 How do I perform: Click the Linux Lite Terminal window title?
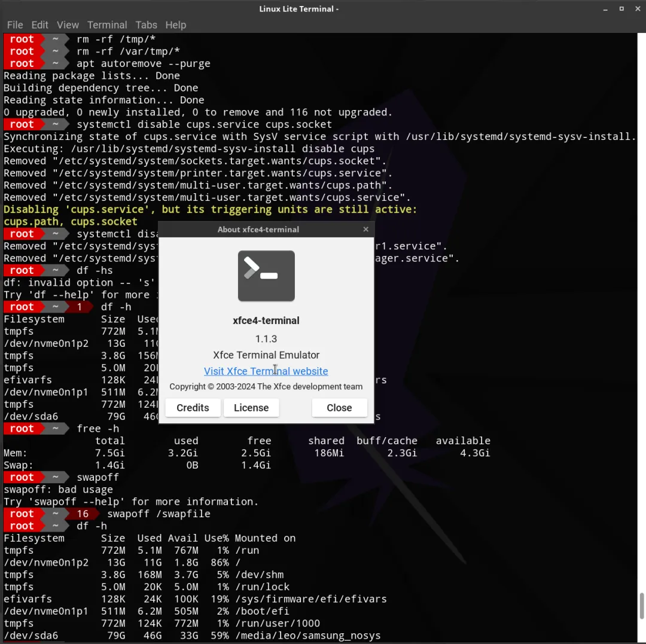[x=299, y=9]
